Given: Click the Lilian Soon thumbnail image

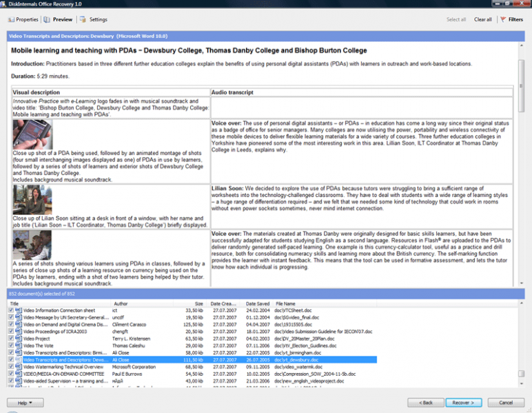Looking at the screenshot, I should point(32,200).
